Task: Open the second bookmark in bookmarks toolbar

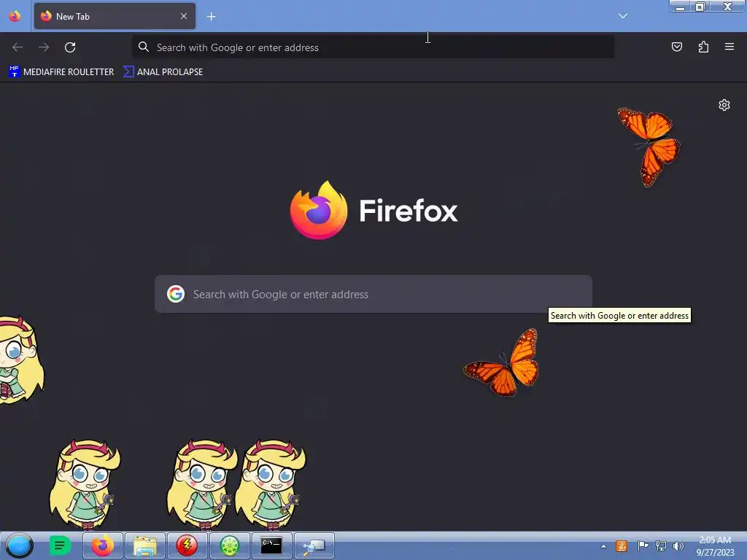Action: click(163, 72)
